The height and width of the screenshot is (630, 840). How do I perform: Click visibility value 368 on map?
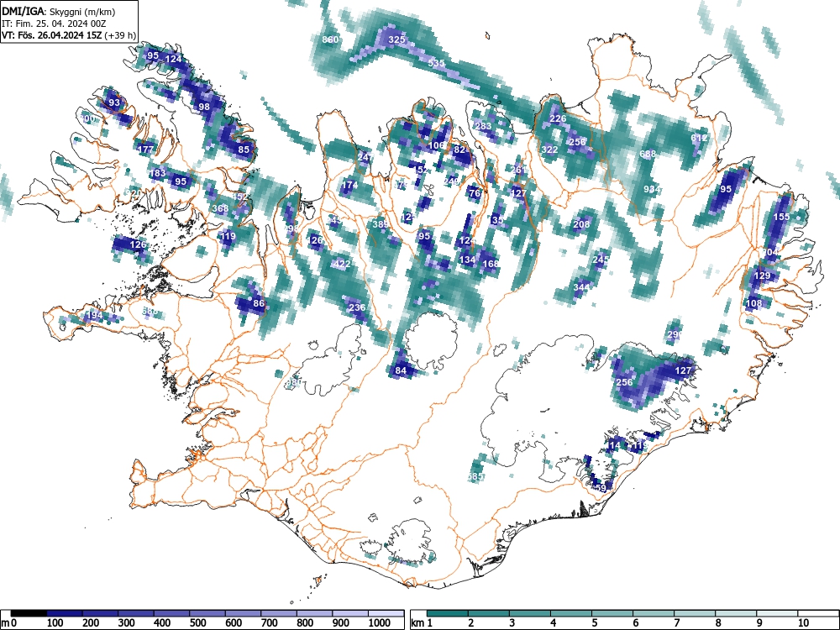(220, 208)
